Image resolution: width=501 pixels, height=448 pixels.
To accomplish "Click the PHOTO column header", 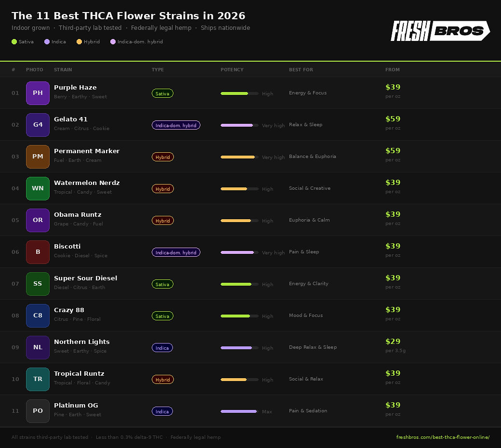I will [35, 70].
